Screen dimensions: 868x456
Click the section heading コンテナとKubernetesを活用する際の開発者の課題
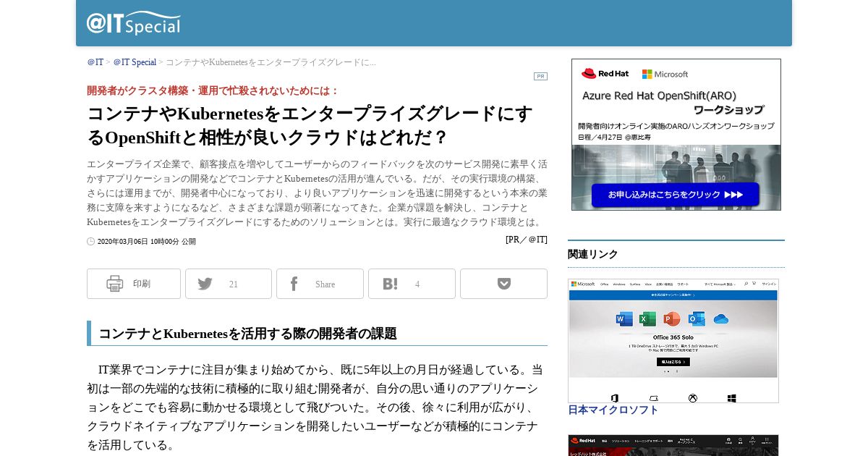(x=247, y=334)
